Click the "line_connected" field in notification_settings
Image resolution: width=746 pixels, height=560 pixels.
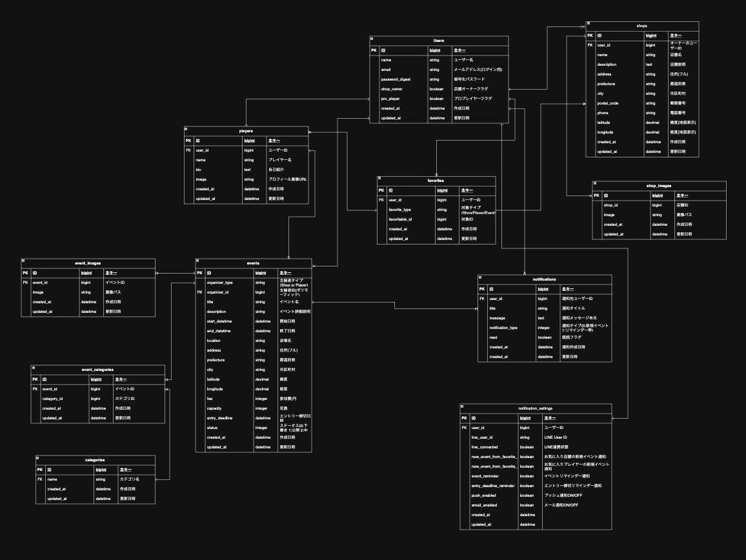point(485,447)
